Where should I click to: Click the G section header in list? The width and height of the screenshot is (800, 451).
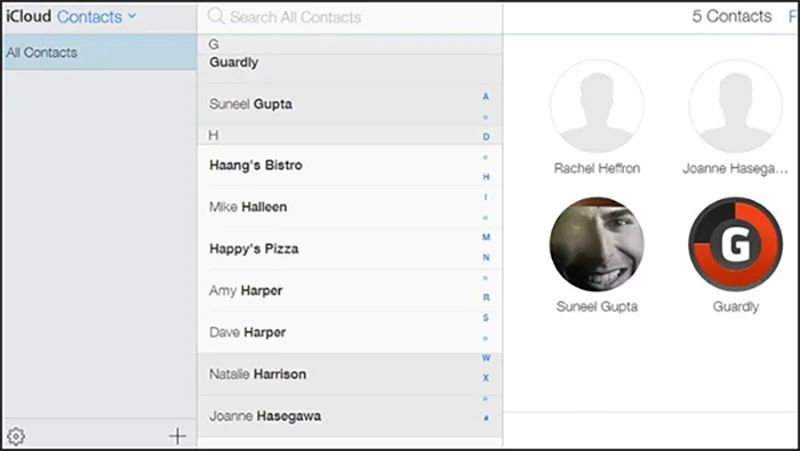click(x=349, y=44)
